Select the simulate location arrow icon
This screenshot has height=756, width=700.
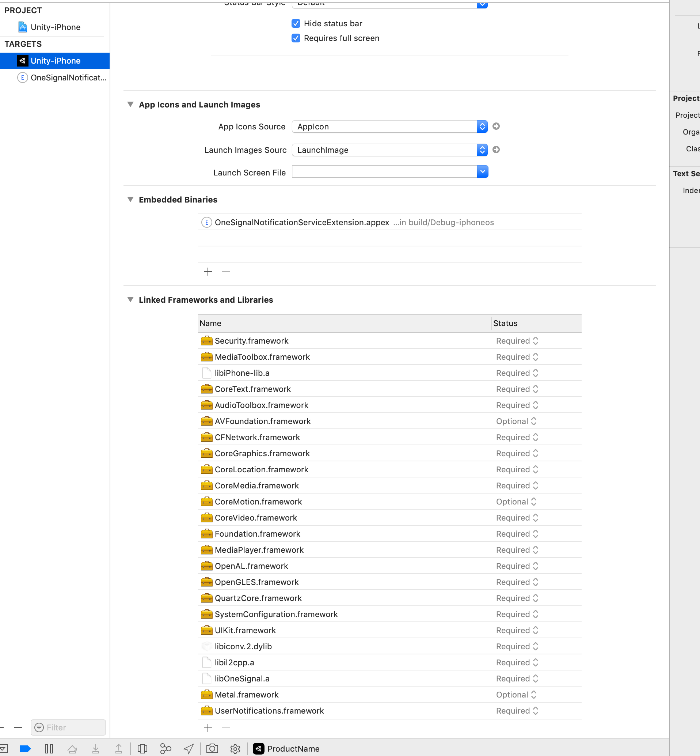188,748
